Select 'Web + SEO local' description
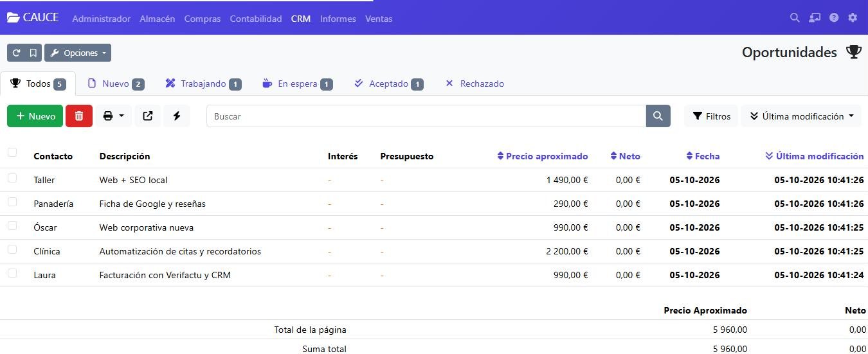Viewport: 868px width, 354px height. [133, 180]
